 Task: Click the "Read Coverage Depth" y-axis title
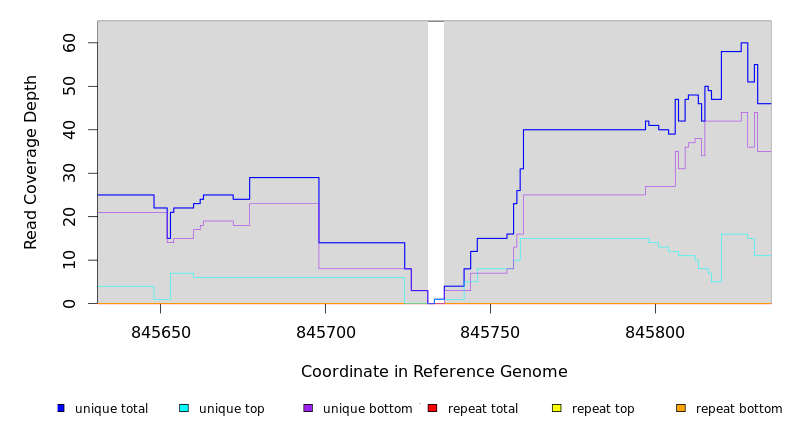(x=32, y=162)
